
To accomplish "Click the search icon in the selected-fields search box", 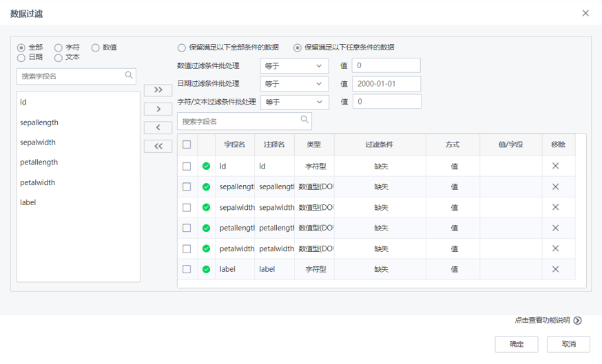I will [304, 120].
